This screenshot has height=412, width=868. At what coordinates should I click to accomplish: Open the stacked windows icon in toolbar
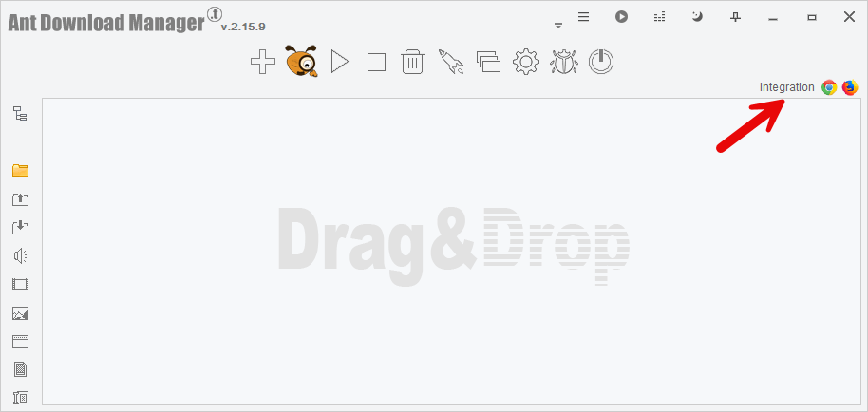tap(488, 62)
